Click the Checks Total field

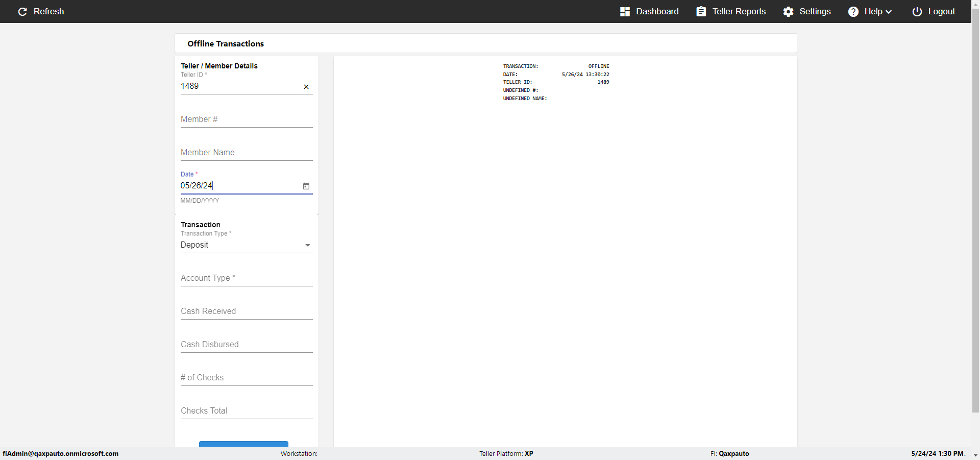247,411
